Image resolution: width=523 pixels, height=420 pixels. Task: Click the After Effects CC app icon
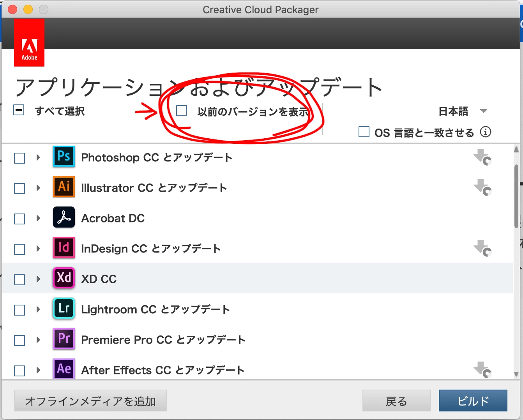(64, 369)
